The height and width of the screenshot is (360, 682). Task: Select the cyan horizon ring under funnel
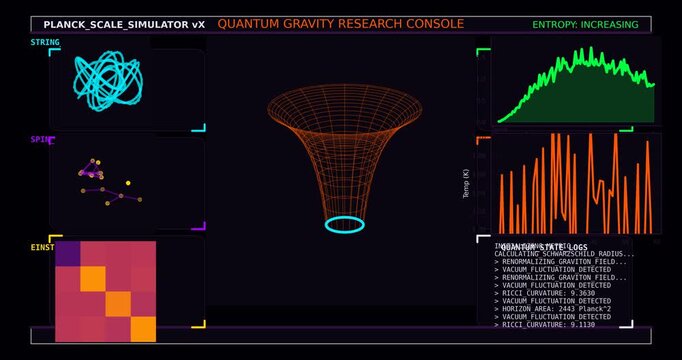pos(344,225)
